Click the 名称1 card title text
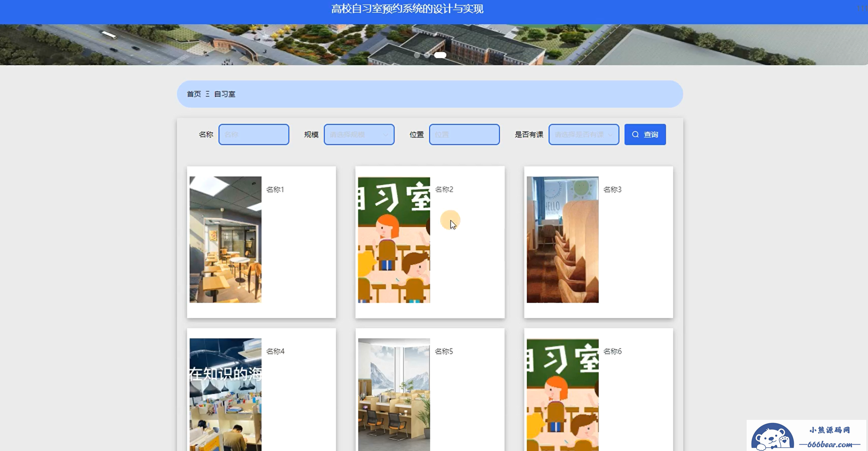 click(275, 190)
